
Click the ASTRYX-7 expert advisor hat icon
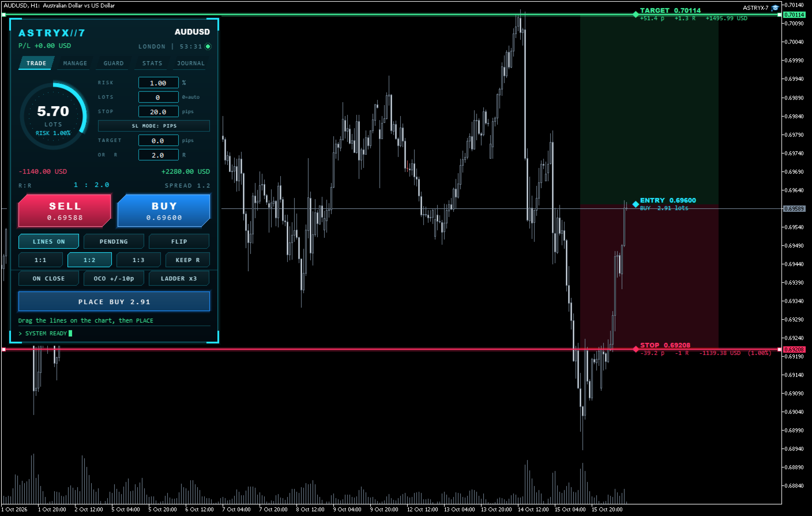(x=775, y=8)
